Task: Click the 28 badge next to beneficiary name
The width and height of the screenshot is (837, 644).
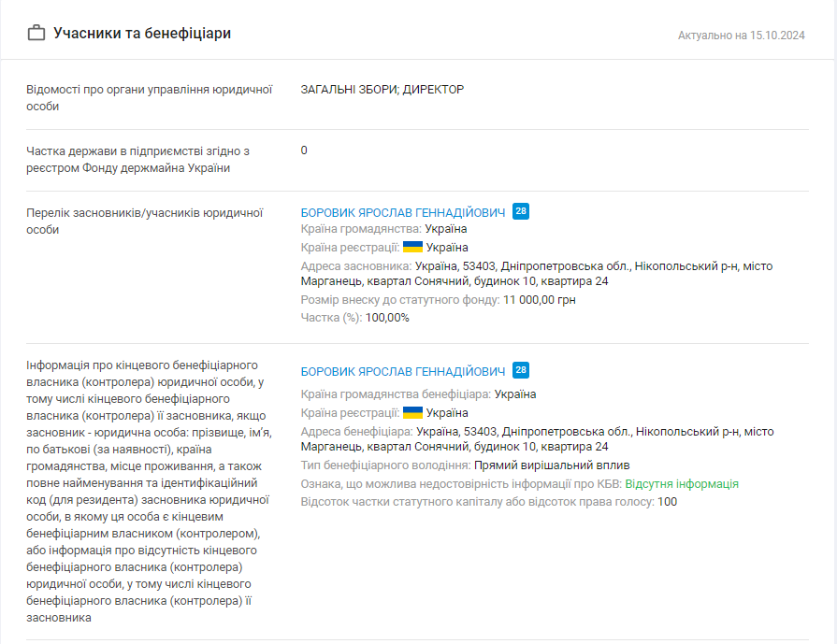Action: [521, 370]
